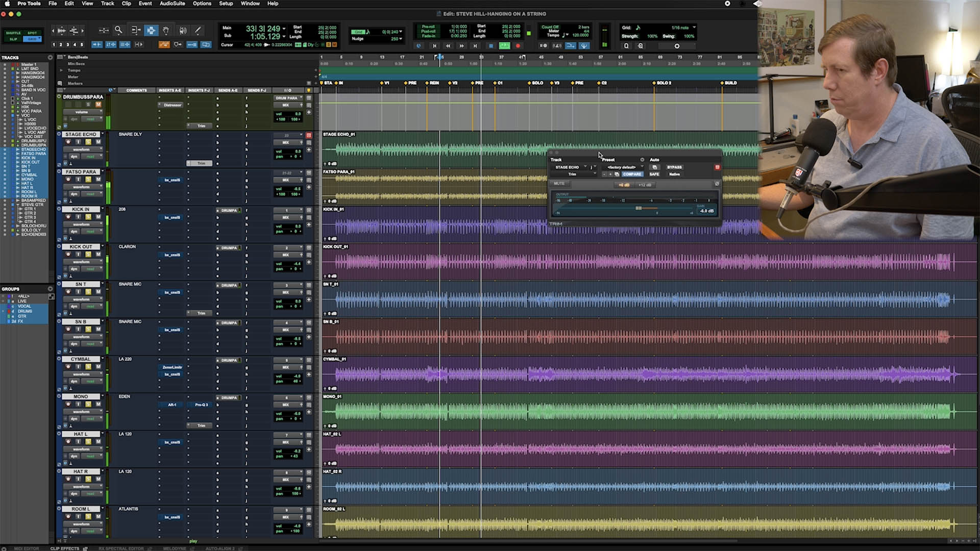Click the red Record transport button
Screen dimensions: 980x551
(x=518, y=46)
